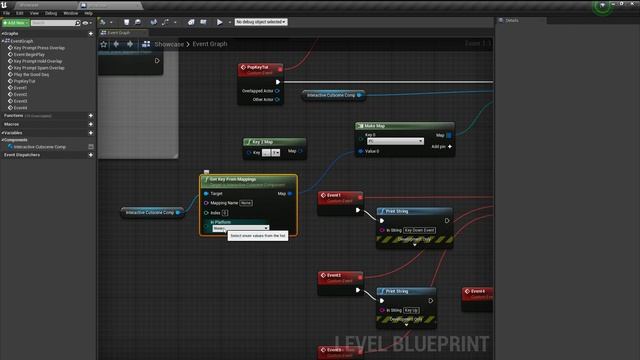
Task: Open the Window menu
Action: (x=71, y=13)
